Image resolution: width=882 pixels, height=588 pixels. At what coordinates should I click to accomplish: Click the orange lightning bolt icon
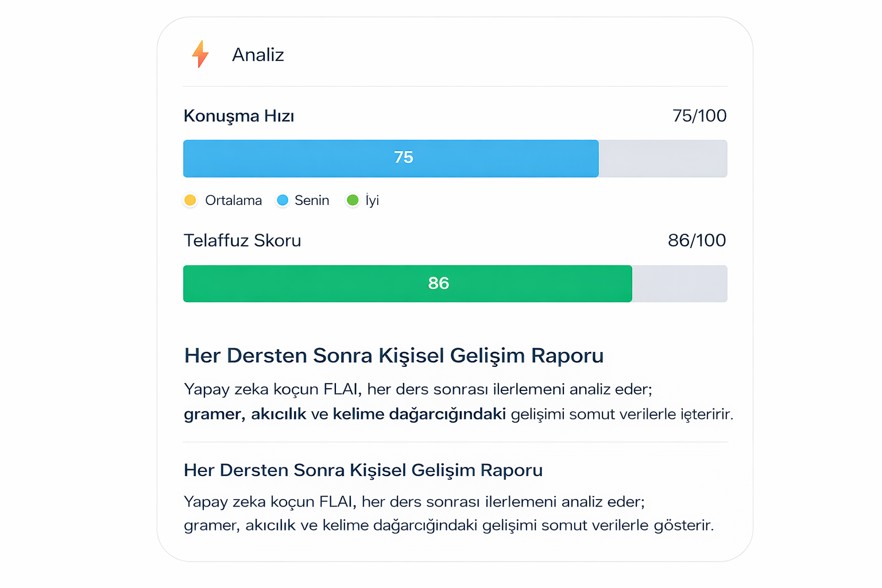pyautogui.click(x=200, y=54)
